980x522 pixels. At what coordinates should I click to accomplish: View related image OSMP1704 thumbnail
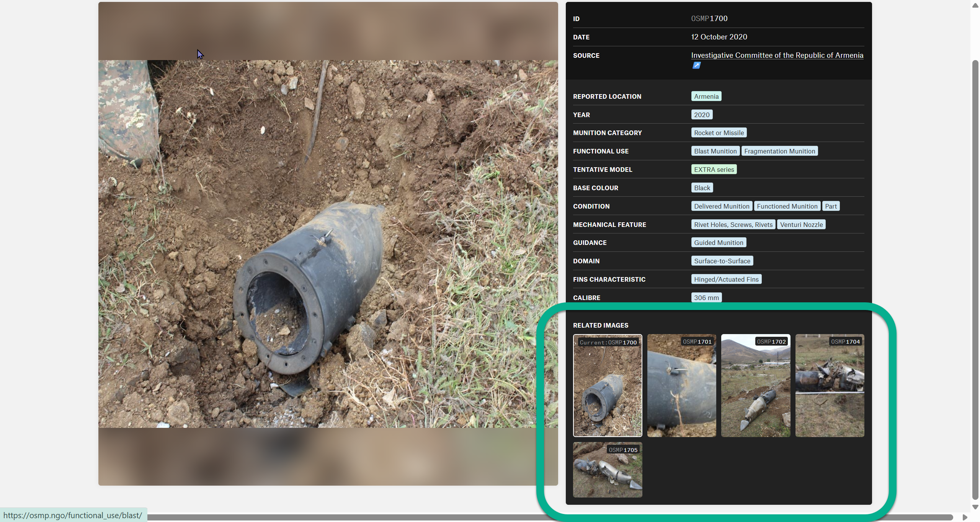coord(829,386)
